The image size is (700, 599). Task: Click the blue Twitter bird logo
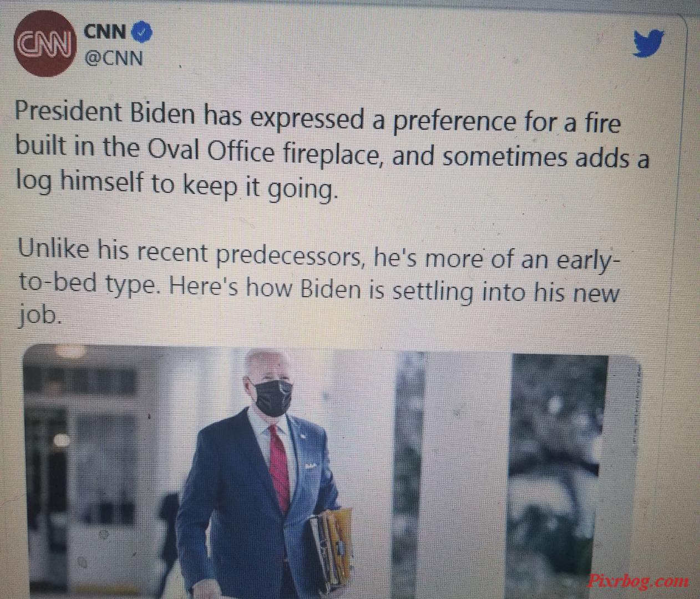(650, 44)
